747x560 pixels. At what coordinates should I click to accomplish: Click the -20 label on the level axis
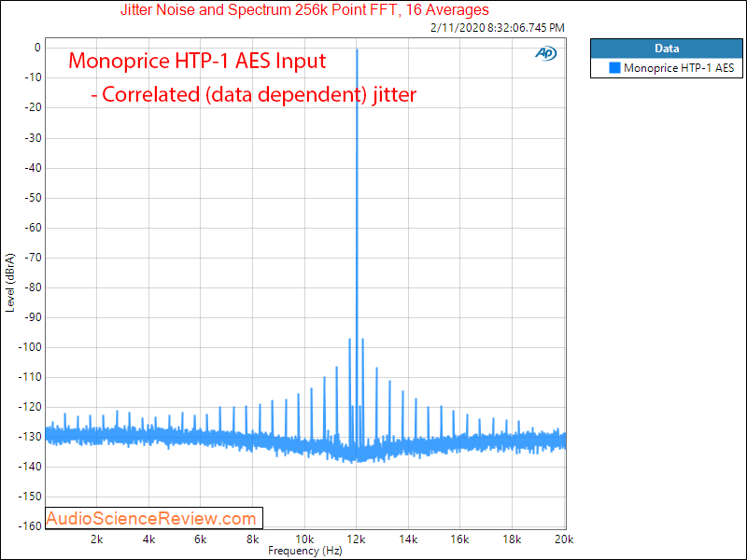[33, 107]
